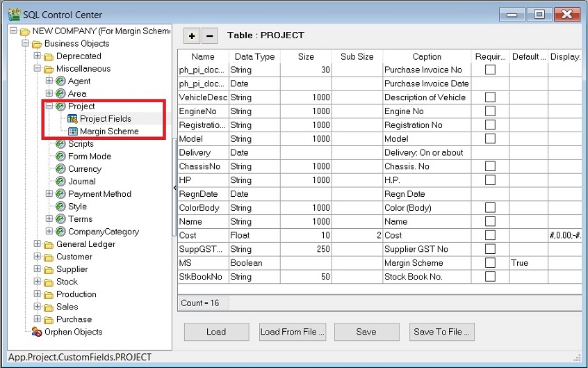Viewport: 588px width, 368px height.
Task: Click the panel splitter collapse arrow
Action: [x=174, y=188]
